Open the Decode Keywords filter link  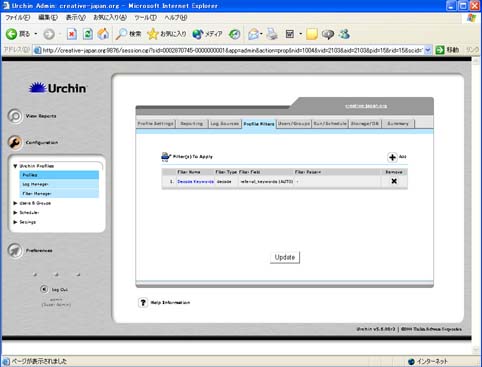pos(196,182)
